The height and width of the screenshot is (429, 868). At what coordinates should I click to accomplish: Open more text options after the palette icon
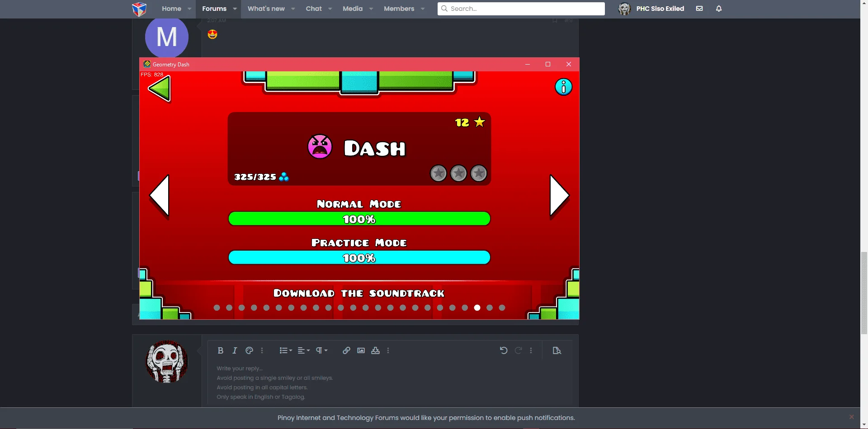click(x=262, y=350)
